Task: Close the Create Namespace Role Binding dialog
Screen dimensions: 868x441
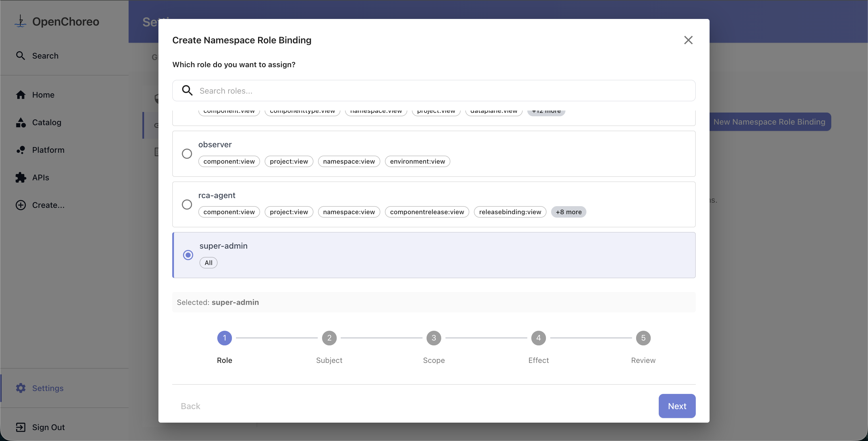Action: coord(688,40)
